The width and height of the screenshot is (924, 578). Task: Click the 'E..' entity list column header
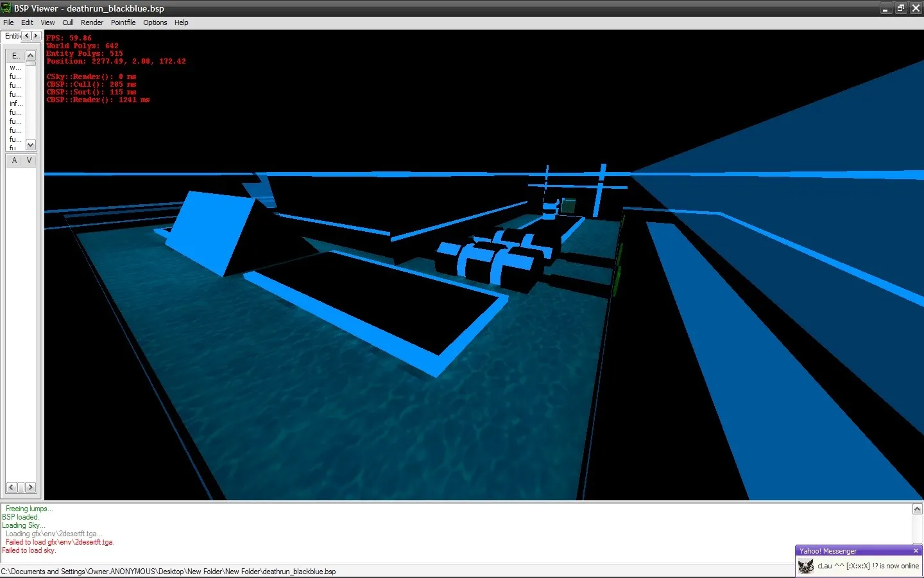(x=15, y=56)
